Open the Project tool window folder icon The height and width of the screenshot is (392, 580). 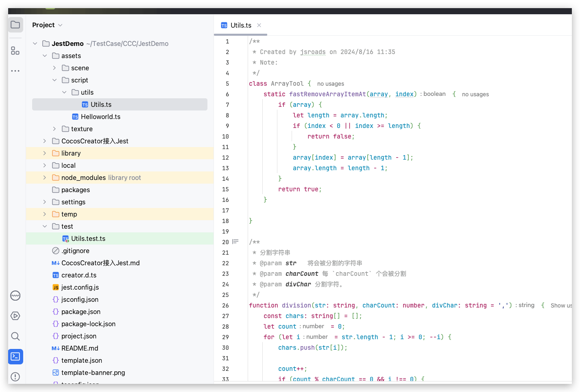[x=15, y=25]
